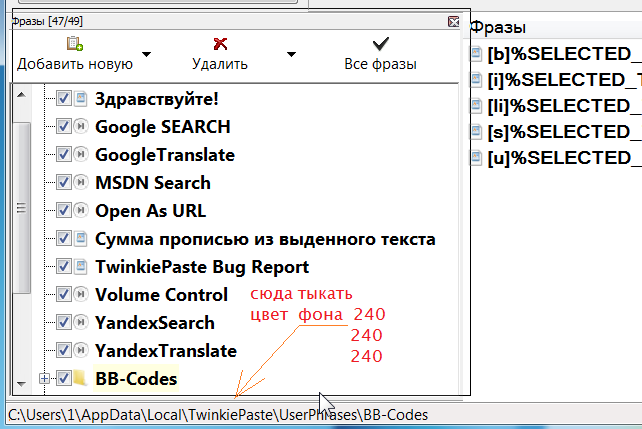Image resolution: width=642 pixels, height=429 pixels.
Task: Select the YandexTranslate phrase
Action: [x=166, y=350]
